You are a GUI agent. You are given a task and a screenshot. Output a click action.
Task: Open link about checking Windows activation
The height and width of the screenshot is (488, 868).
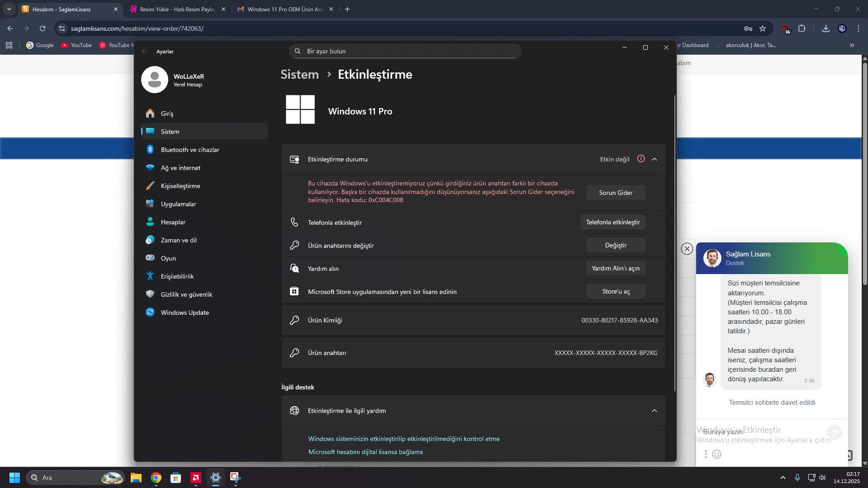point(404,439)
